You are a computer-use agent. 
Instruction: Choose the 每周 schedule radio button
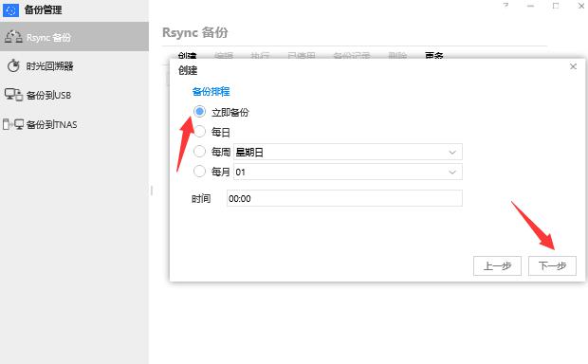coord(199,152)
